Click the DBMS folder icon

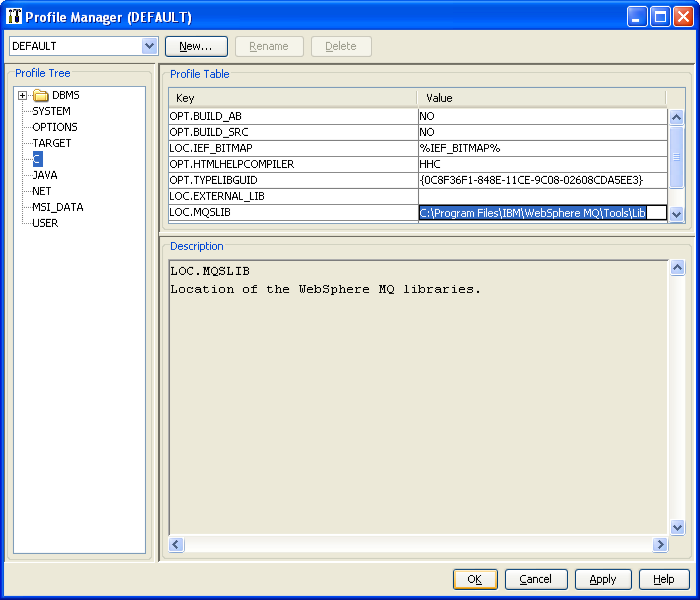(x=41, y=95)
